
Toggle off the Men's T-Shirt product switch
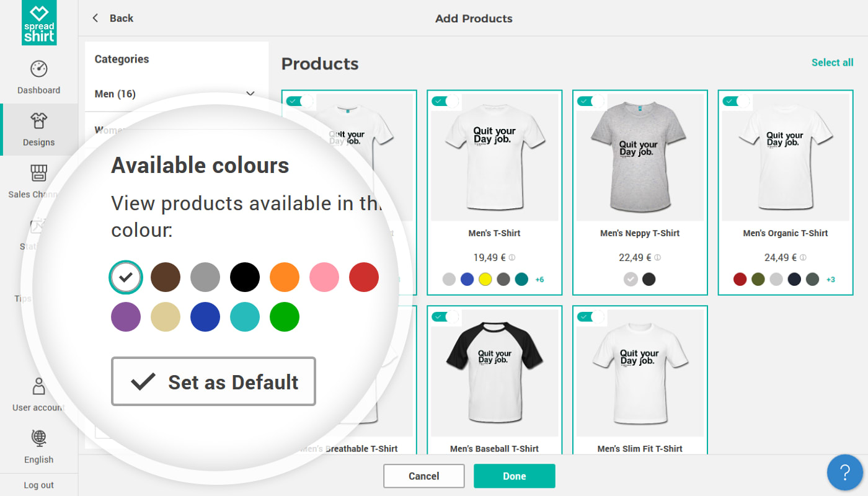(445, 101)
